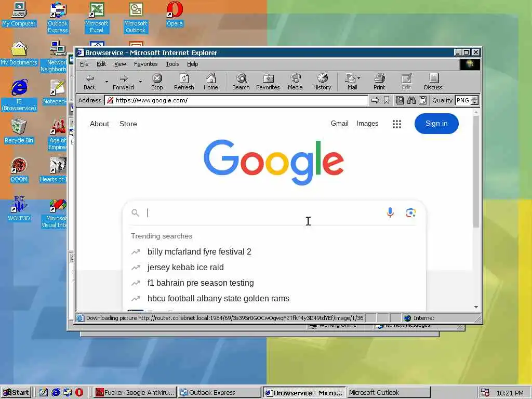The width and height of the screenshot is (532, 399).
Task: Click the 10:21 PM taskbar clock
Action: click(x=510, y=393)
